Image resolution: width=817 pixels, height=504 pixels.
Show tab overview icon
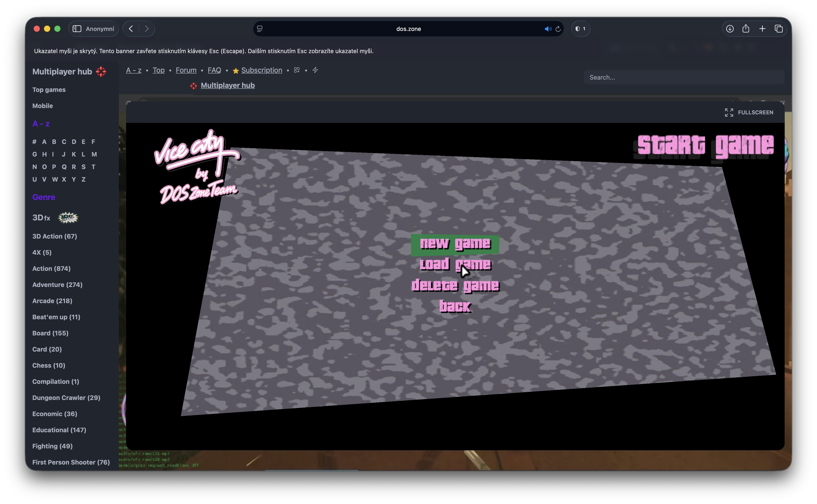click(x=778, y=29)
